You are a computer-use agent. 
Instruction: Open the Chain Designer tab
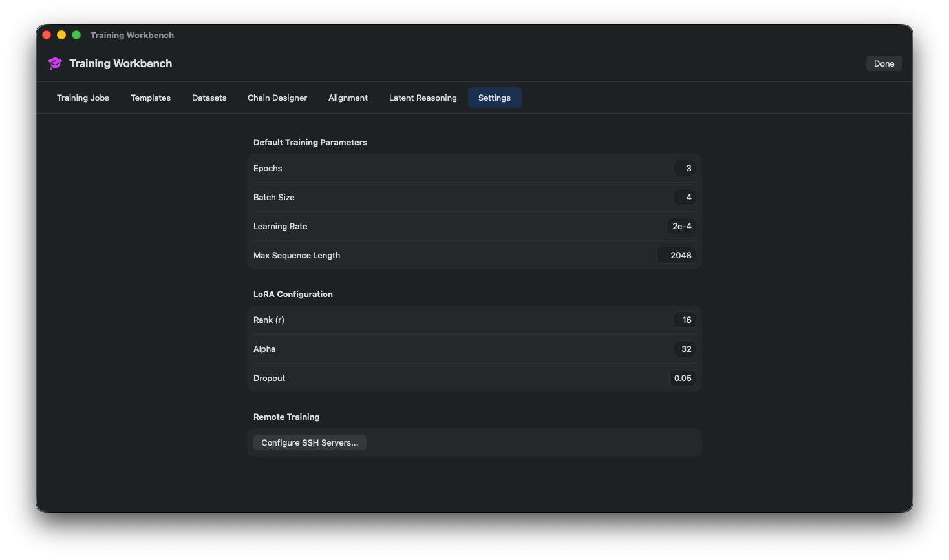pos(277,98)
